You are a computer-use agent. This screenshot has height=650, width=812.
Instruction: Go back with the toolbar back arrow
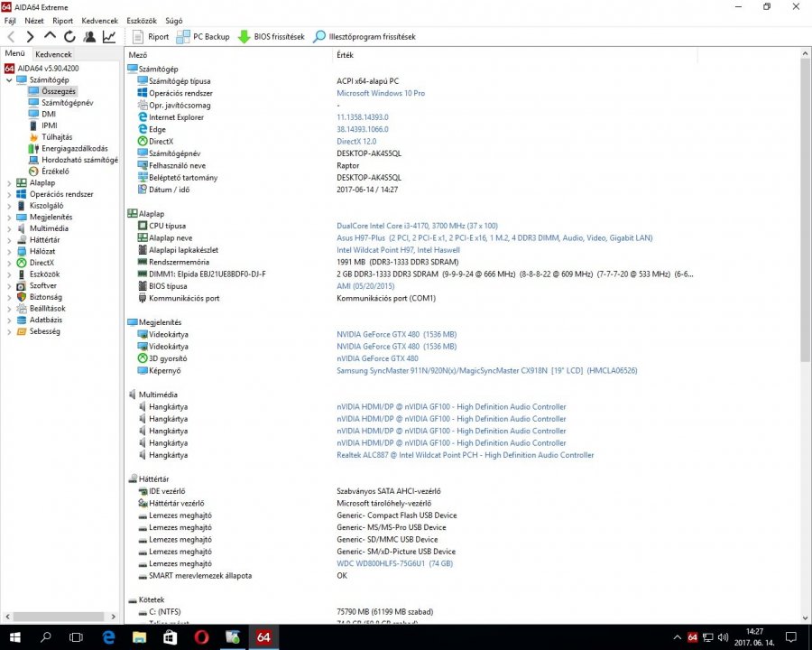pyautogui.click(x=11, y=37)
